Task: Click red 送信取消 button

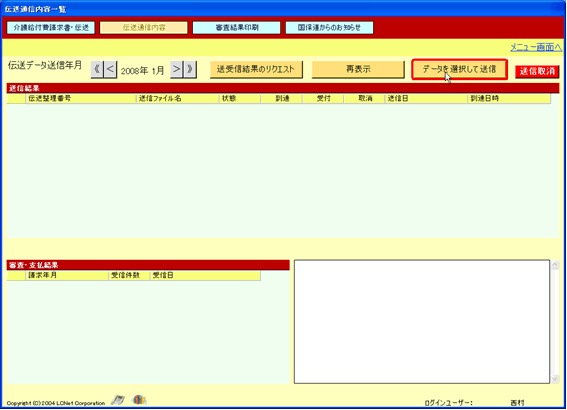Action: pos(537,71)
